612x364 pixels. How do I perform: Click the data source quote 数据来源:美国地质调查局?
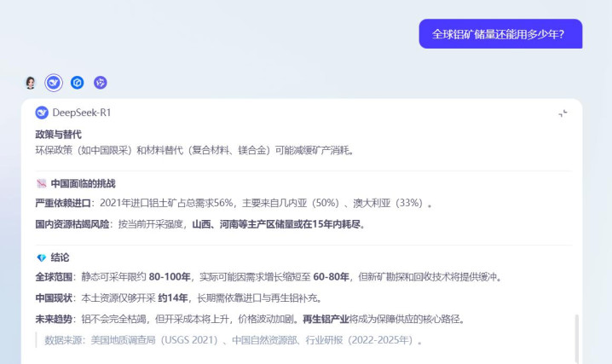tap(233, 340)
